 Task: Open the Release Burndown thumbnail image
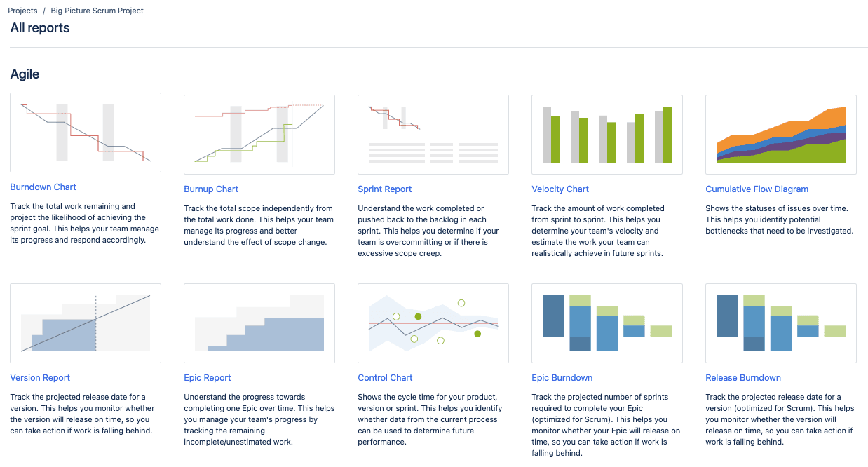pos(780,323)
